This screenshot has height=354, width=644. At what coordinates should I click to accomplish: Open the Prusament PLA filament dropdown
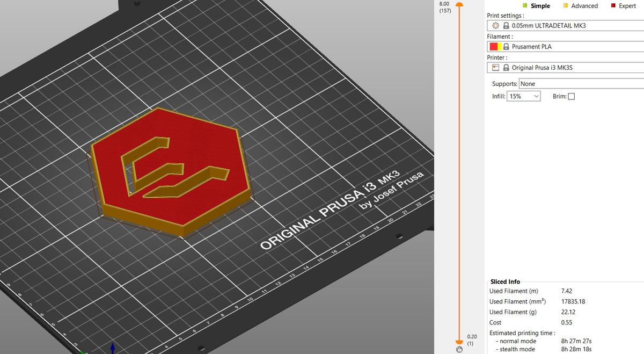(x=566, y=47)
